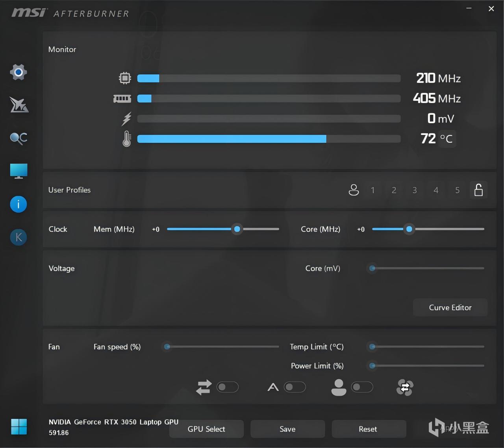
Task: Click the voltage lightning bolt icon
Action: 127,118
